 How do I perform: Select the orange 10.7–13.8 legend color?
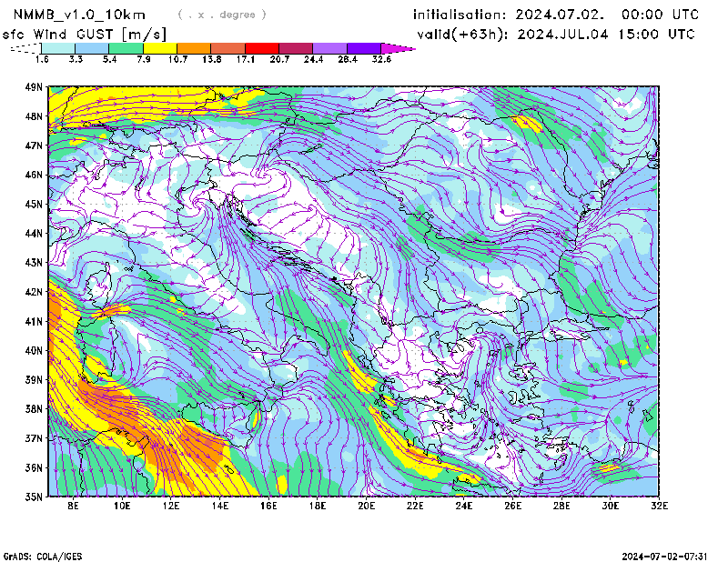coord(194,47)
